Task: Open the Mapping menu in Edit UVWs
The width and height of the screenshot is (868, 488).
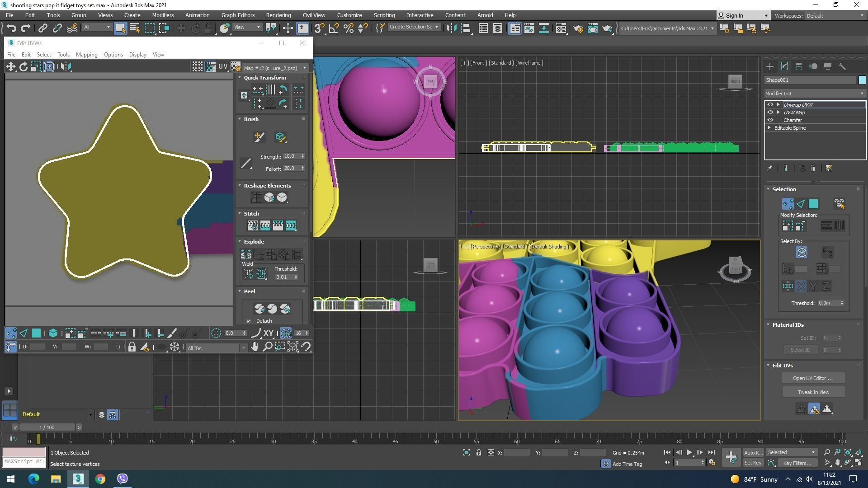Action: [x=86, y=55]
